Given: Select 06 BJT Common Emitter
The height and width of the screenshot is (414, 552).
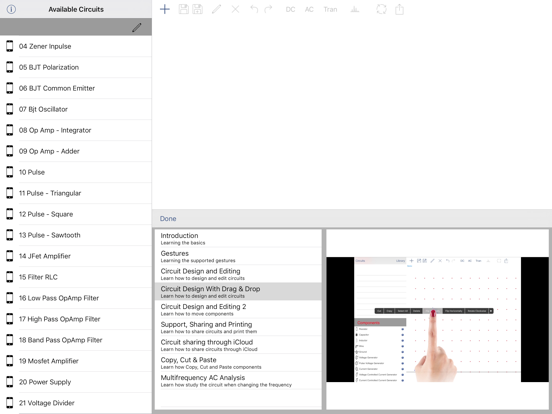Looking at the screenshot, I should pos(76,88).
